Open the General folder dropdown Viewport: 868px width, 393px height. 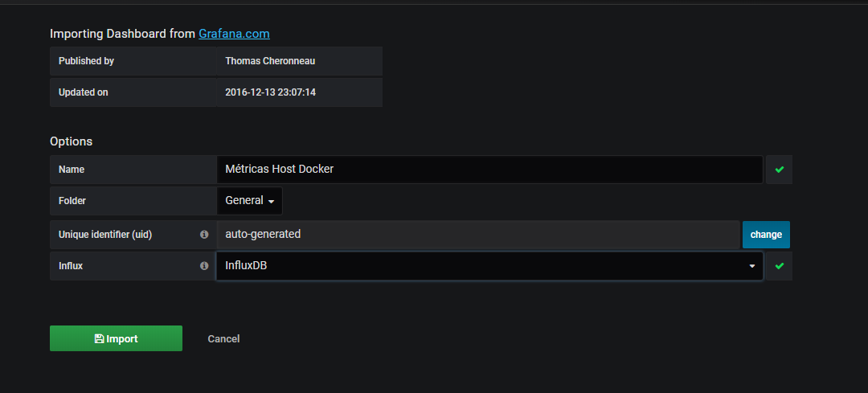pos(250,201)
